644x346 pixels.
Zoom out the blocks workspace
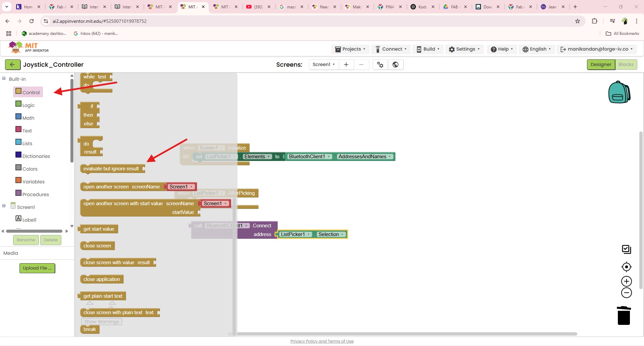627,293
